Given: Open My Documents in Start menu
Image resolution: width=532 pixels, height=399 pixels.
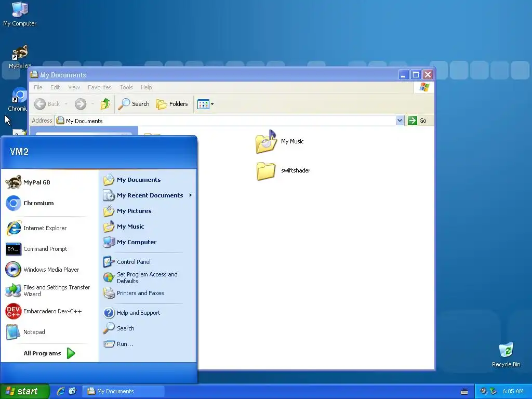Looking at the screenshot, I should pos(148,180).
